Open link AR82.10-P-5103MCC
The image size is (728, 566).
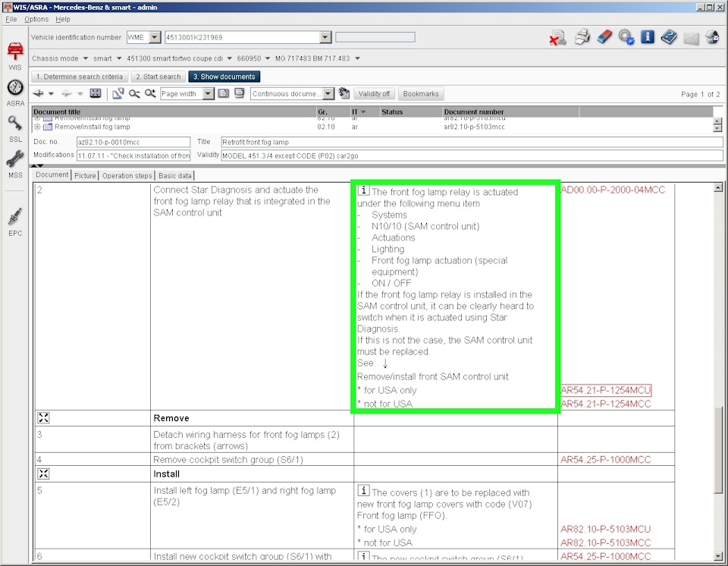[x=605, y=542]
